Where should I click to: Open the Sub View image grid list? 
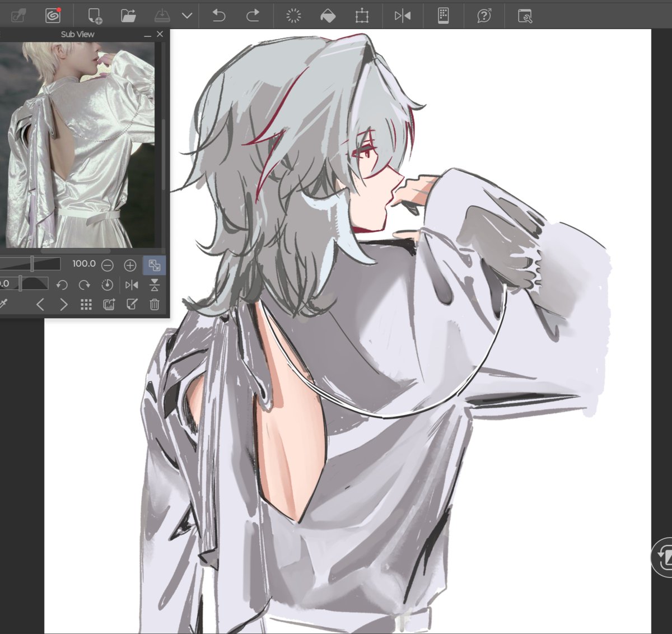(86, 304)
